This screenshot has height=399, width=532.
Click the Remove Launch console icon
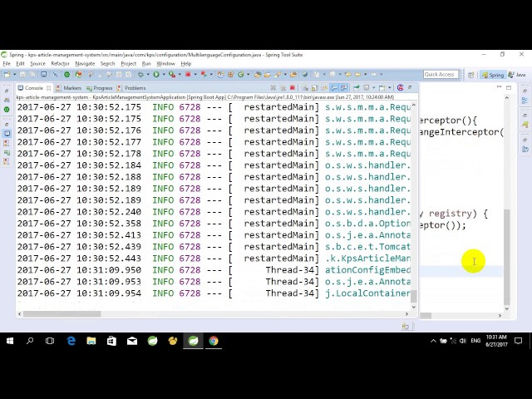(x=273, y=88)
